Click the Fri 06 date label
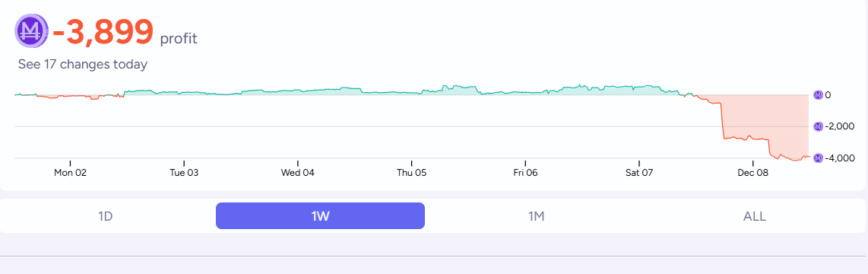The width and height of the screenshot is (868, 274). pos(525,173)
